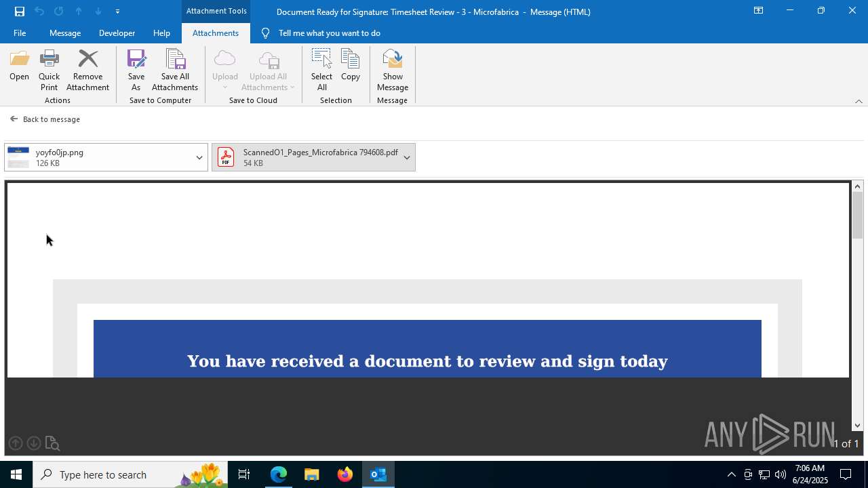This screenshot has width=868, height=488.
Task: Click Remove Attachment in the ribbon
Action: tap(87, 70)
